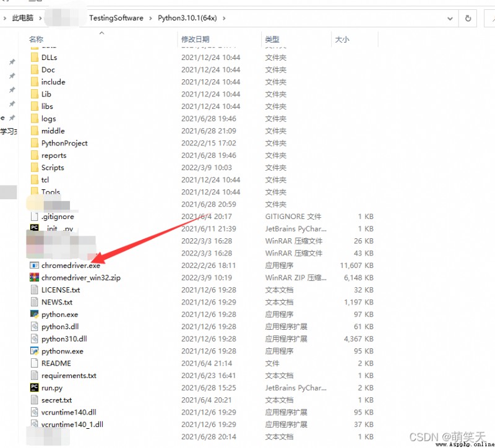Screen dimensions: 495x448
Task: Click the refresh button beside address bar
Action: (468, 19)
